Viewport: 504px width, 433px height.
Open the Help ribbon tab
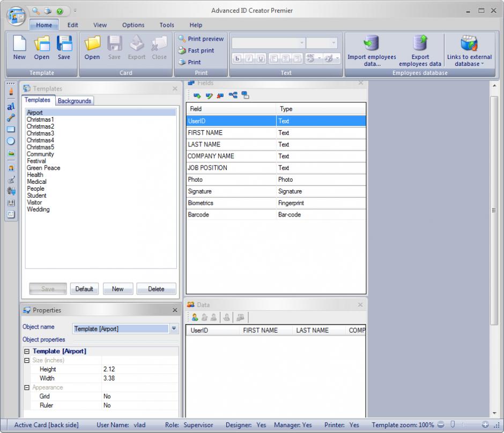(x=196, y=25)
